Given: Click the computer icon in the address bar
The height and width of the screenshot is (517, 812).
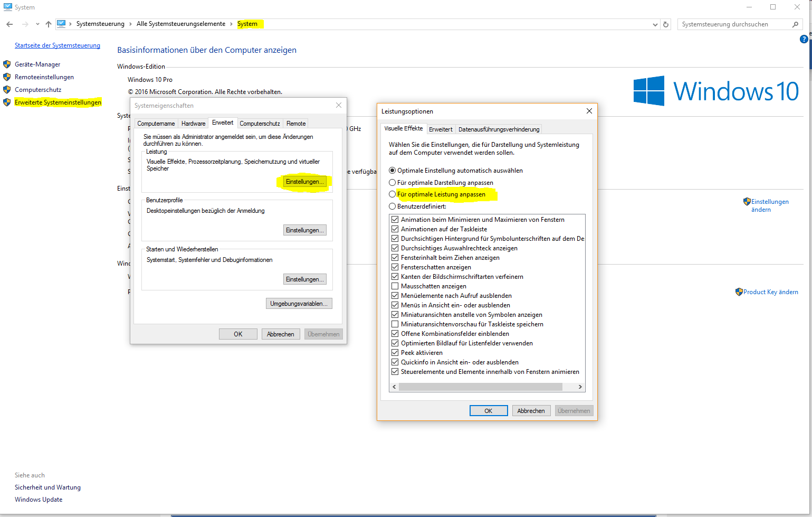Looking at the screenshot, I should [61, 24].
